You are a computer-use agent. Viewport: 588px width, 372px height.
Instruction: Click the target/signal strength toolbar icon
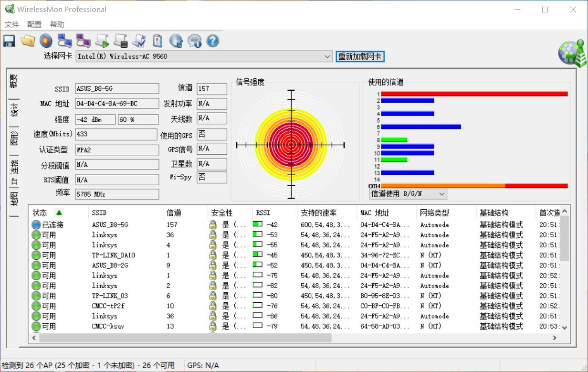pos(46,41)
